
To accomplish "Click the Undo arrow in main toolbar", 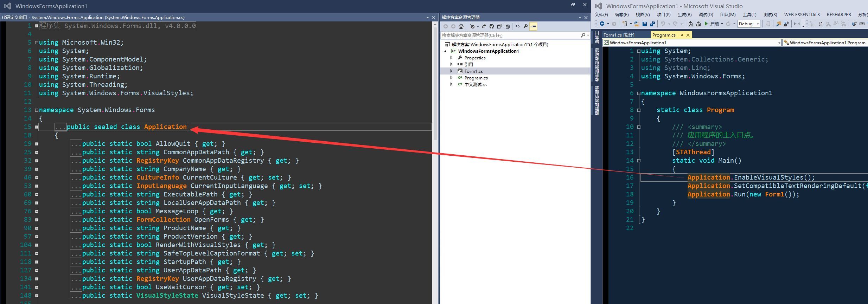I will (x=663, y=24).
